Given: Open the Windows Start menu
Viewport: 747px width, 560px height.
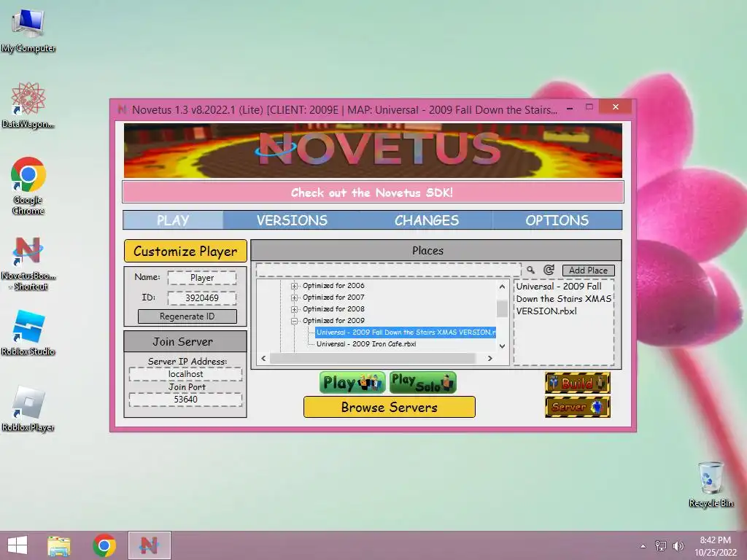Looking at the screenshot, I should pos(18,545).
